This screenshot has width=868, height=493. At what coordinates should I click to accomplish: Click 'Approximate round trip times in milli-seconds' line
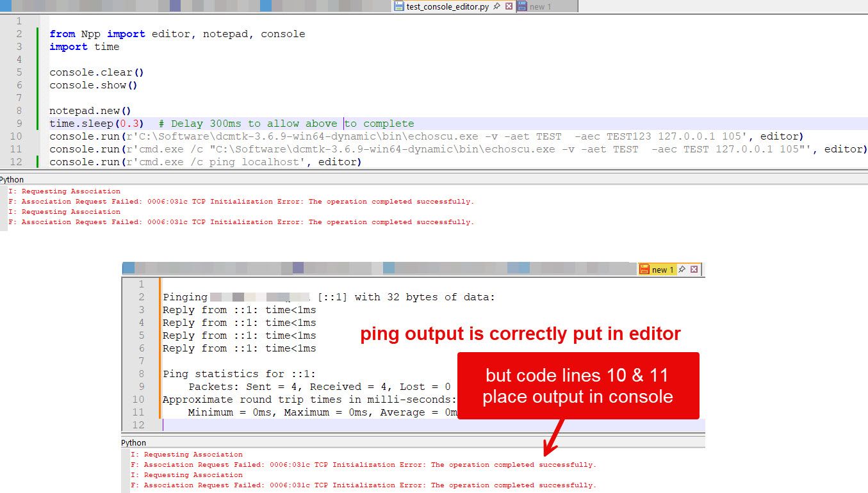click(310, 400)
